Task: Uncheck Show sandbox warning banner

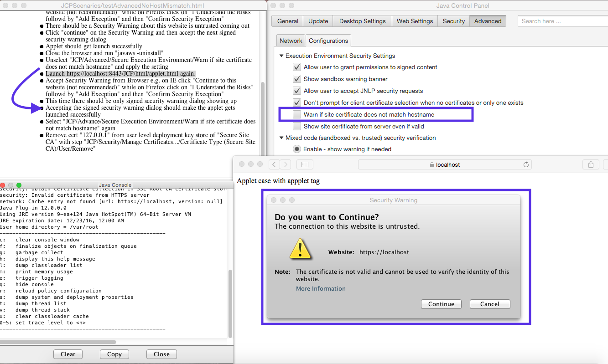Action: click(x=297, y=79)
